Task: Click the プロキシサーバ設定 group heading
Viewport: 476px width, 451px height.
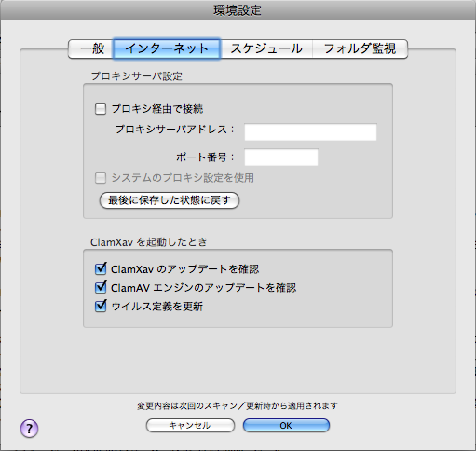Action: point(137,76)
